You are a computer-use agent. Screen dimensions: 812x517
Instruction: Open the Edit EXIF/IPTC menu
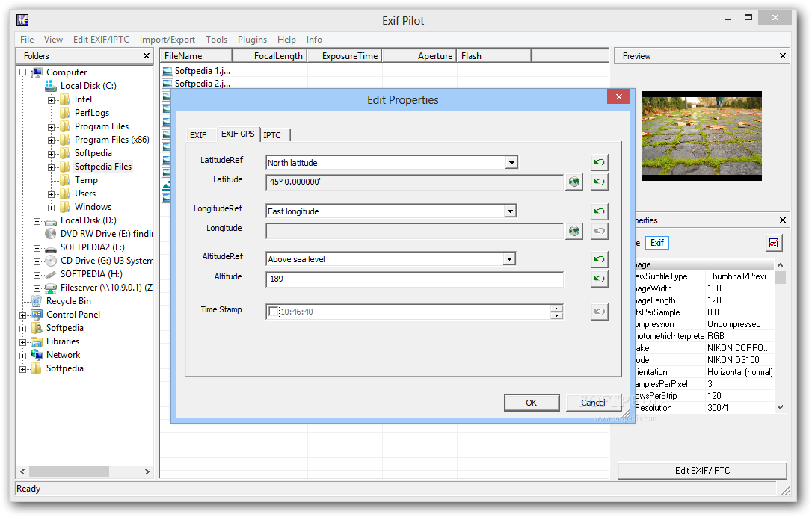101,40
